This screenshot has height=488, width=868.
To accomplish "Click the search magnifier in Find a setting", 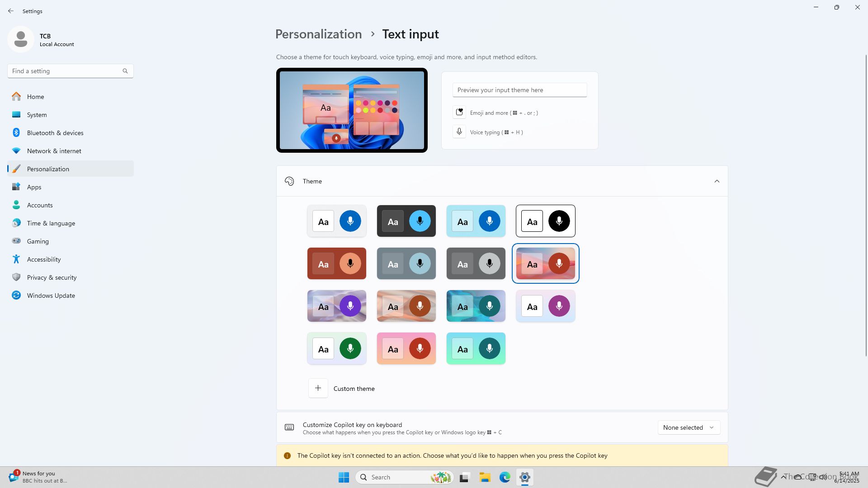I will pos(125,71).
